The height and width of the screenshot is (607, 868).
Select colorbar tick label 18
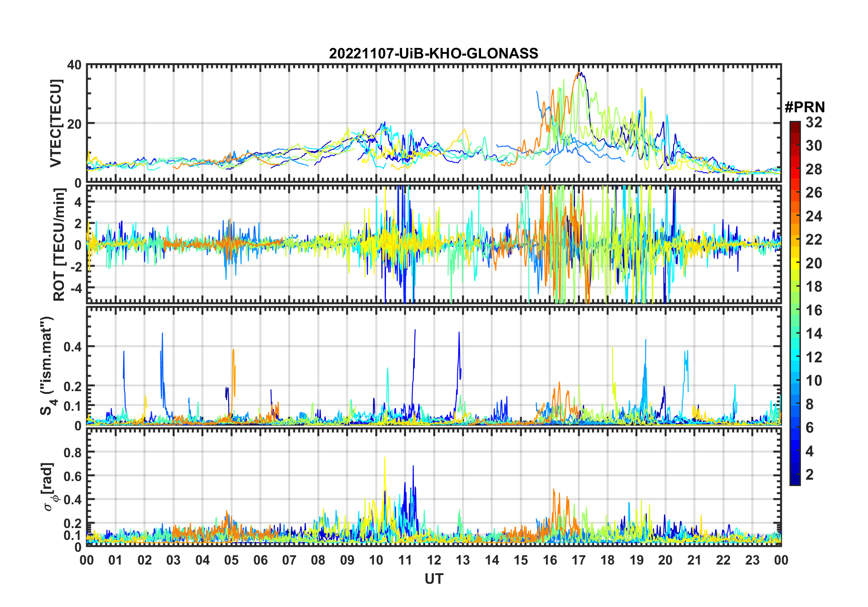tap(814, 287)
